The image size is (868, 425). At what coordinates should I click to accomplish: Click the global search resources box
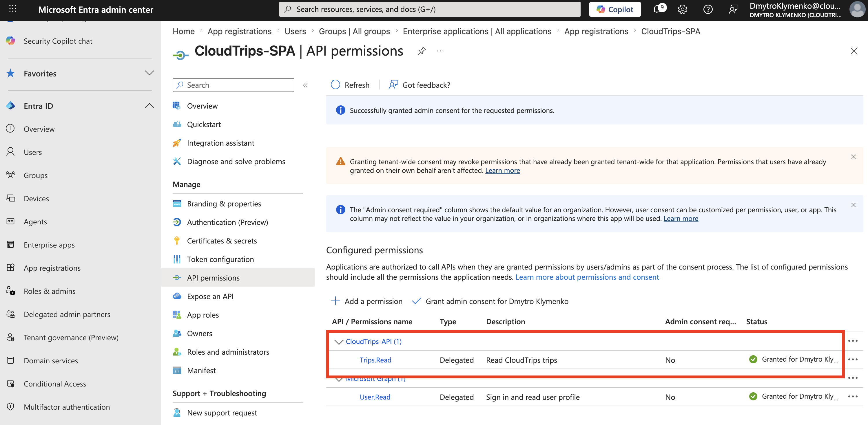(430, 10)
